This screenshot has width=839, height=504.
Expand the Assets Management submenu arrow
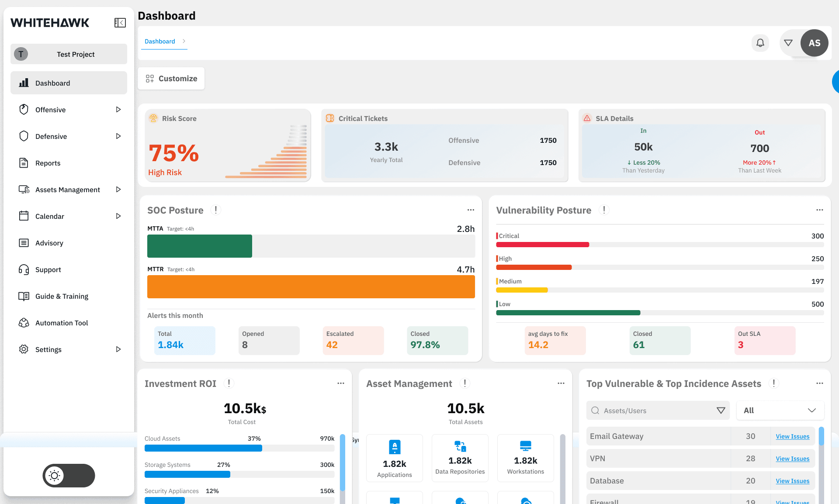[x=118, y=189]
